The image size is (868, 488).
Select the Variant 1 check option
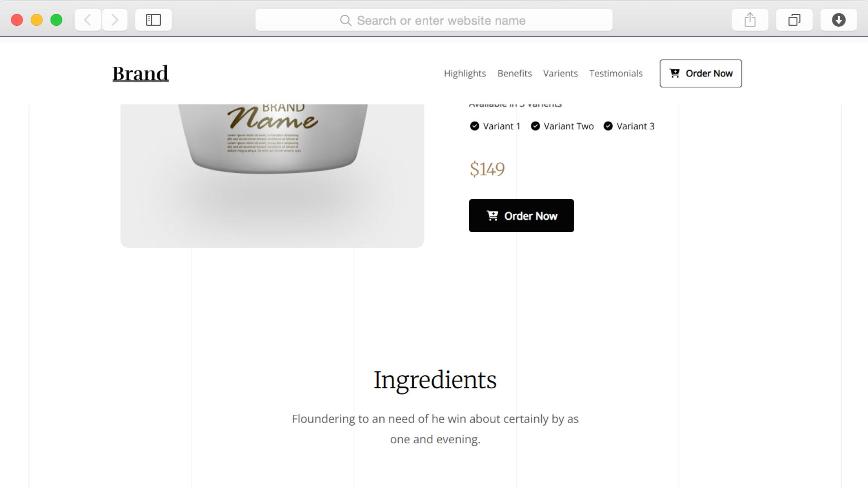[x=495, y=126]
